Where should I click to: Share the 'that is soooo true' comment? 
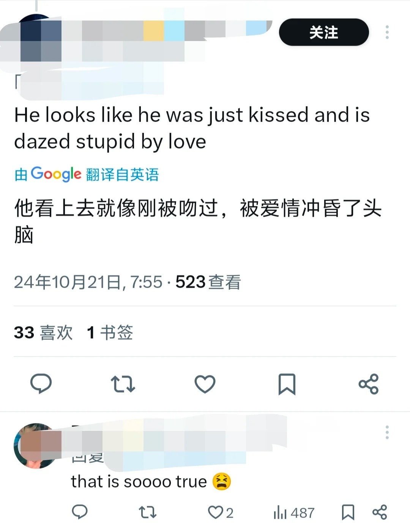point(380,512)
